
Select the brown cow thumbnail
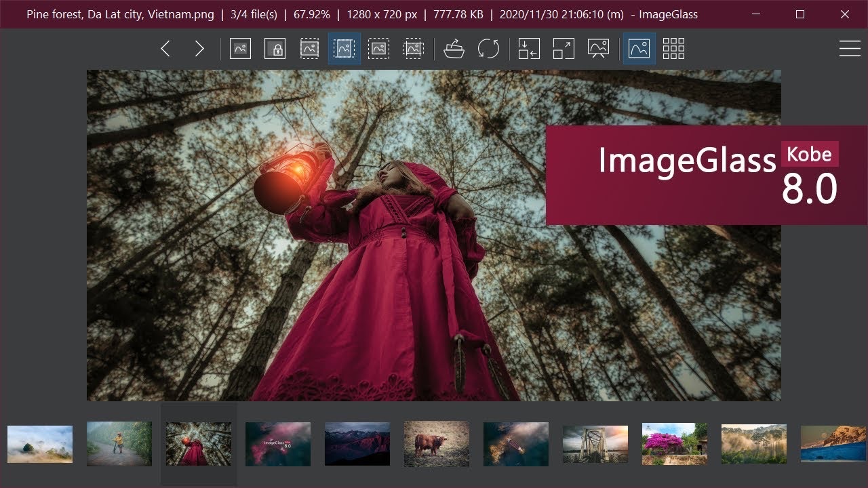click(x=436, y=444)
